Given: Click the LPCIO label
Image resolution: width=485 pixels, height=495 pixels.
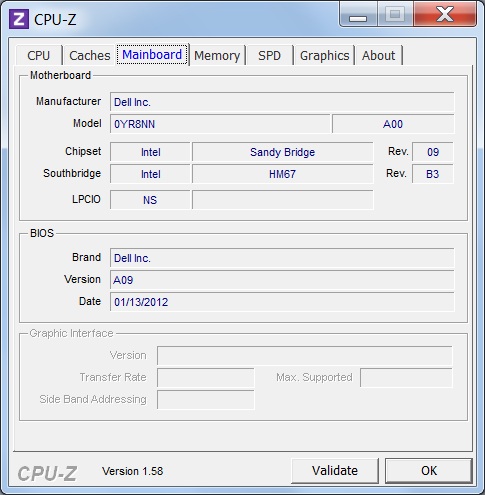Looking at the screenshot, I should [86, 199].
